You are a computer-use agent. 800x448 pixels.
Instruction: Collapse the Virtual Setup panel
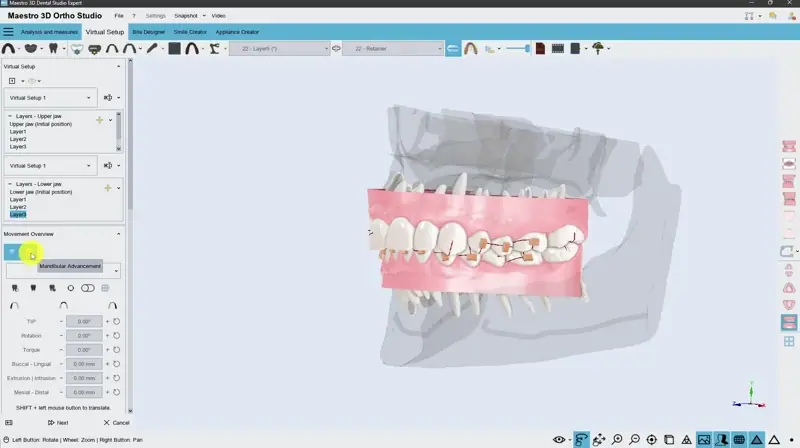(118, 67)
